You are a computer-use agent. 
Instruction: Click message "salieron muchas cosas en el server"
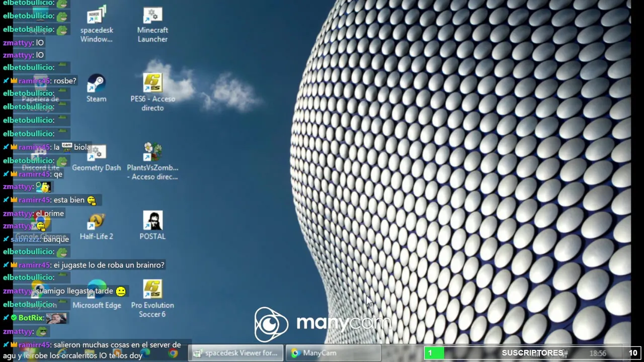92,350
